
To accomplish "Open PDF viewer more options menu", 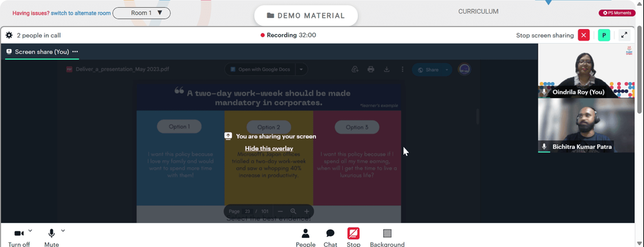I will pyautogui.click(x=402, y=70).
